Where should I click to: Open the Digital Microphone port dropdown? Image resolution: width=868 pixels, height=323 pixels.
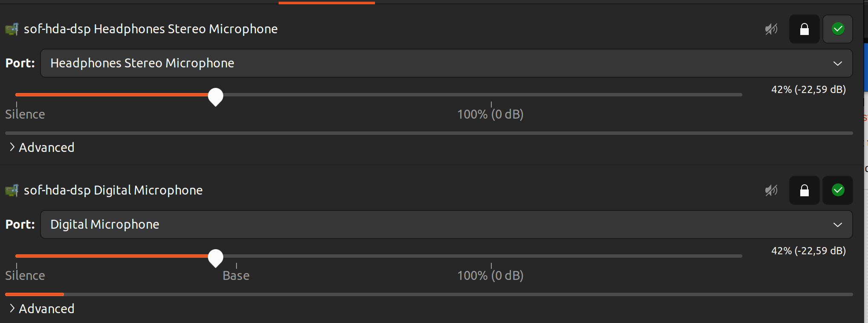(837, 224)
